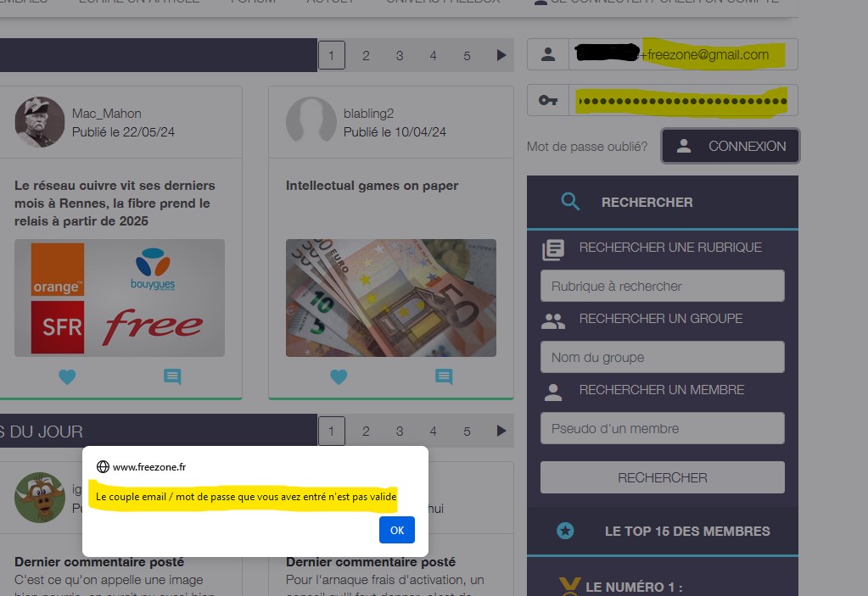Select page 1 in the DU JOUR pagination
This screenshot has height=596, width=868.
coord(331,431)
